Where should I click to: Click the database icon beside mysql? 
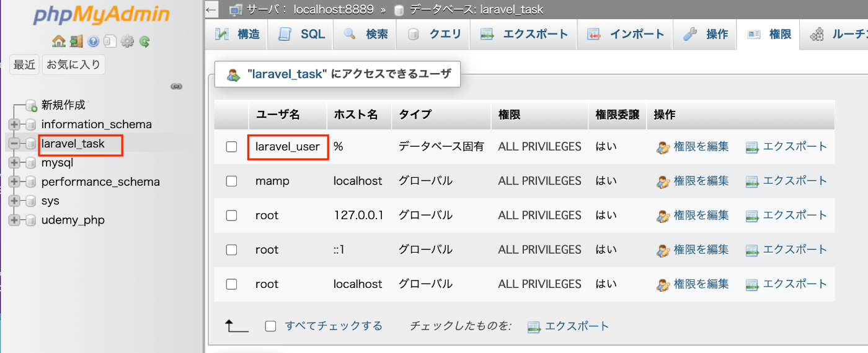pyautogui.click(x=30, y=163)
